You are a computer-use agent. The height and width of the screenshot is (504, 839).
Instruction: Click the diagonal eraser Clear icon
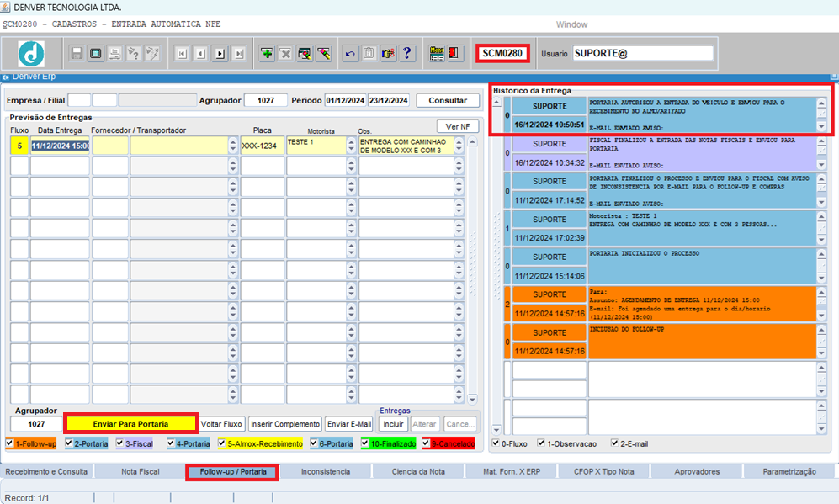324,54
